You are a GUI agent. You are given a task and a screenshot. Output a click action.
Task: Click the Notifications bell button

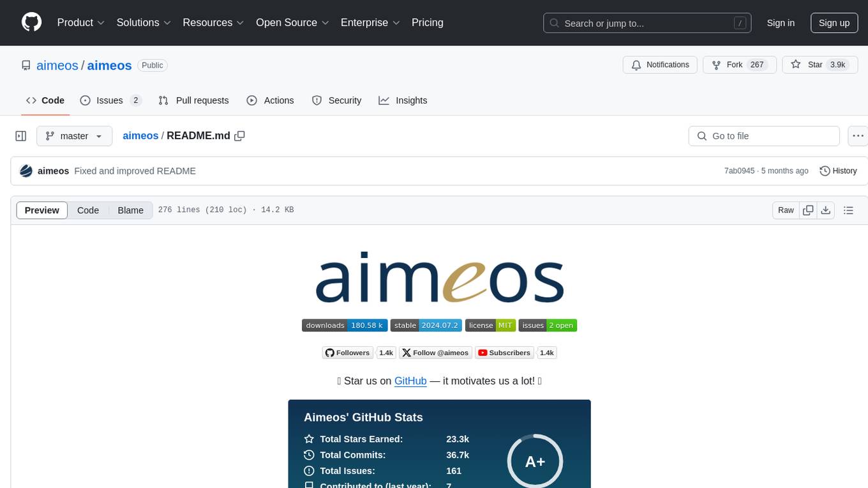660,65
